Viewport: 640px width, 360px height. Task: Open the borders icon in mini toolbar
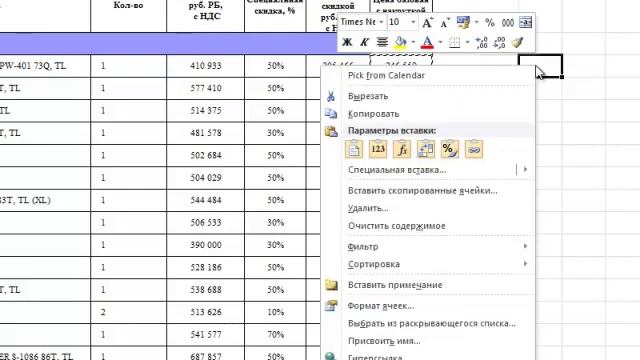point(454,42)
